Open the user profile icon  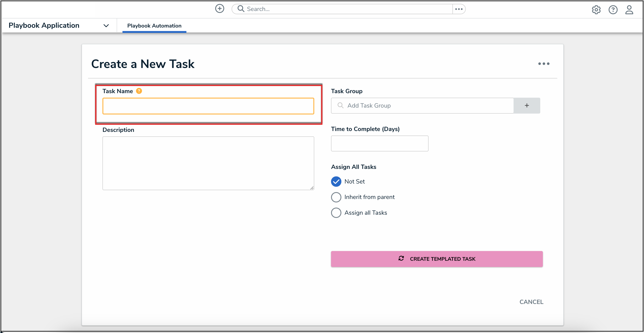click(629, 10)
